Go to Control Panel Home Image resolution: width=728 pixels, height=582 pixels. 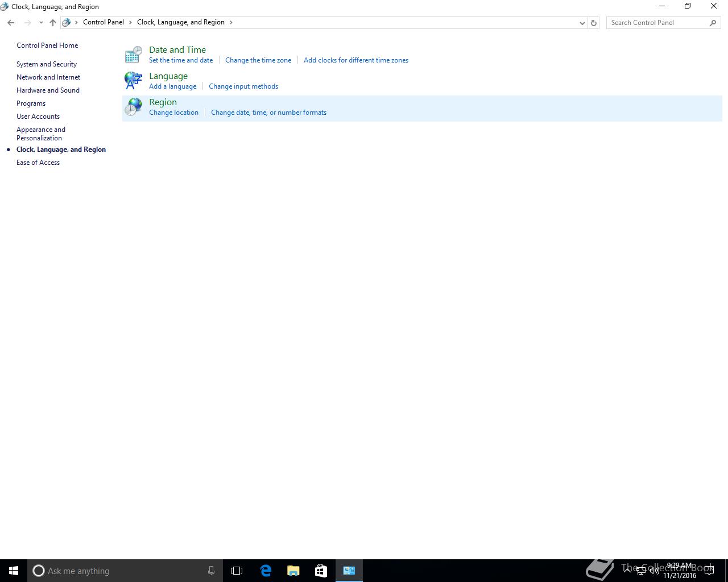47,45
